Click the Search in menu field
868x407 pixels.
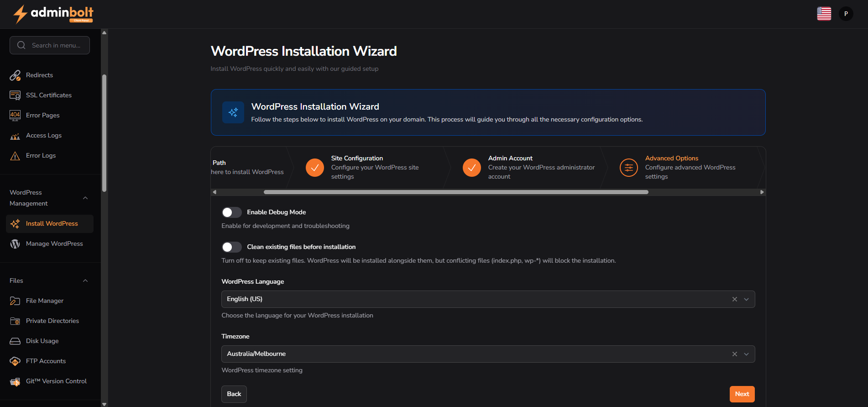pyautogui.click(x=50, y=45)
